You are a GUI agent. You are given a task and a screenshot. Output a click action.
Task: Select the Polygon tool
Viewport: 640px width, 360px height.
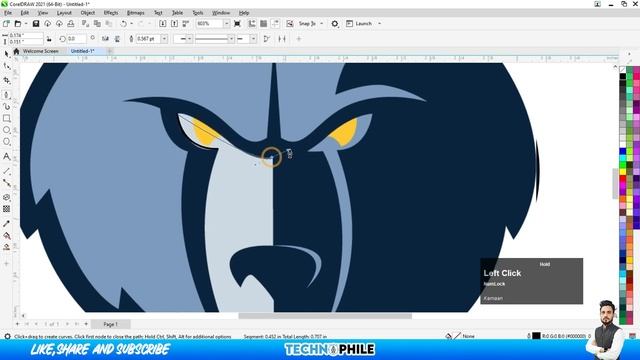pos(7,142)
